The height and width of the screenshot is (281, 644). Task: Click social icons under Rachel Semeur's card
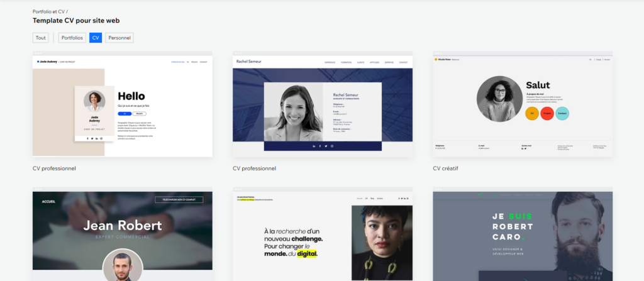pyautogui.click(x=323, y=146)
